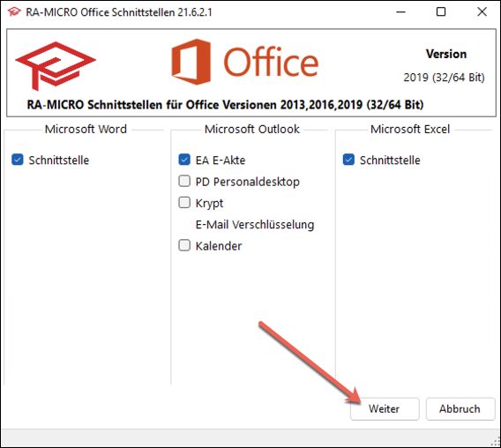Uncheck the EA E-Akte option
Screen dimensions: 501x448
coord(184,160)
